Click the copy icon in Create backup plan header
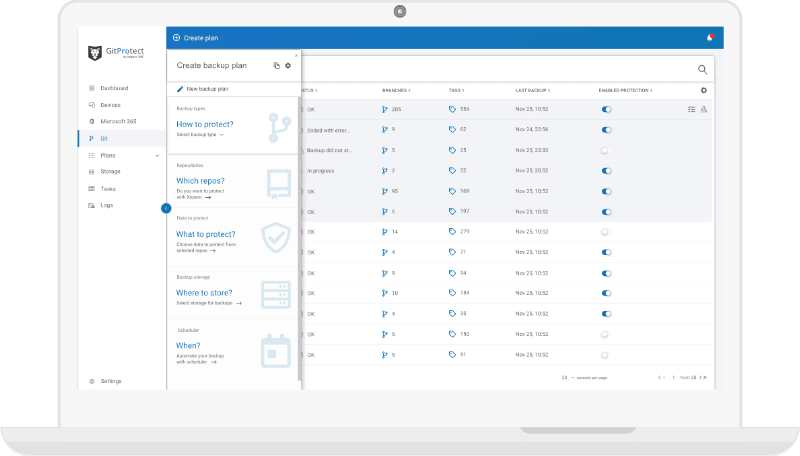This screenshot has width=800, height=456. coord(277,66)
